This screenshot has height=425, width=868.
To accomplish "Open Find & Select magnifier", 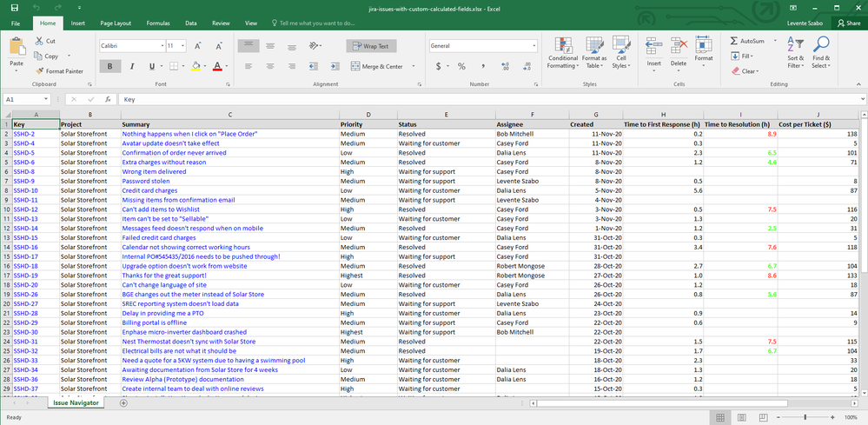I will click(x=821, y=53).
